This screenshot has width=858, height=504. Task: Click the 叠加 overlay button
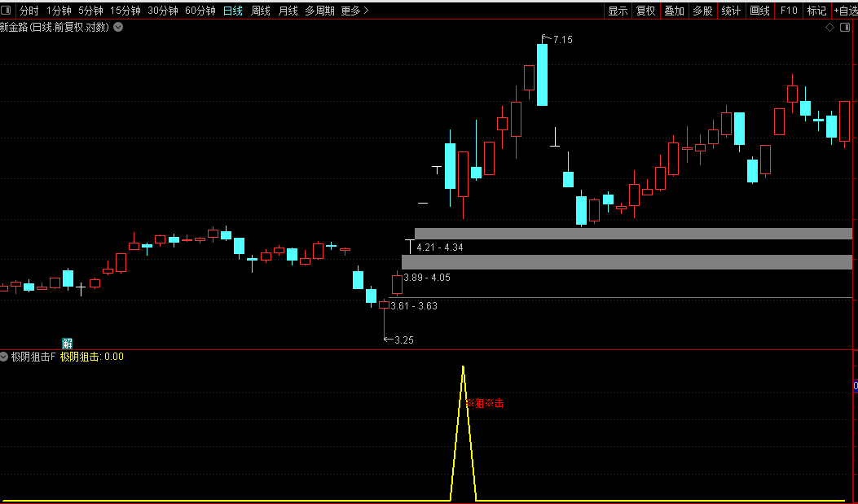[x=674, y=11]
